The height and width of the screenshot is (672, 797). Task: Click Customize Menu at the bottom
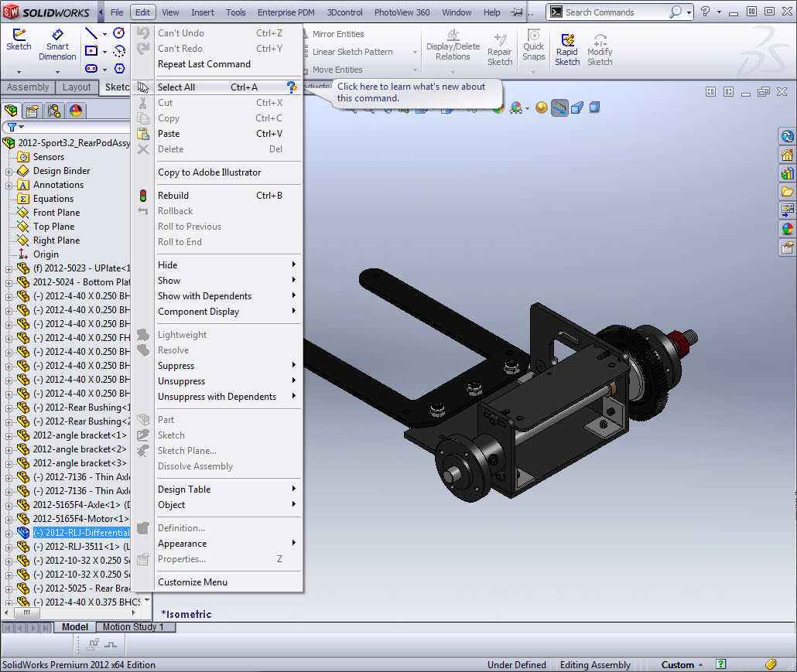click(193, 582)
